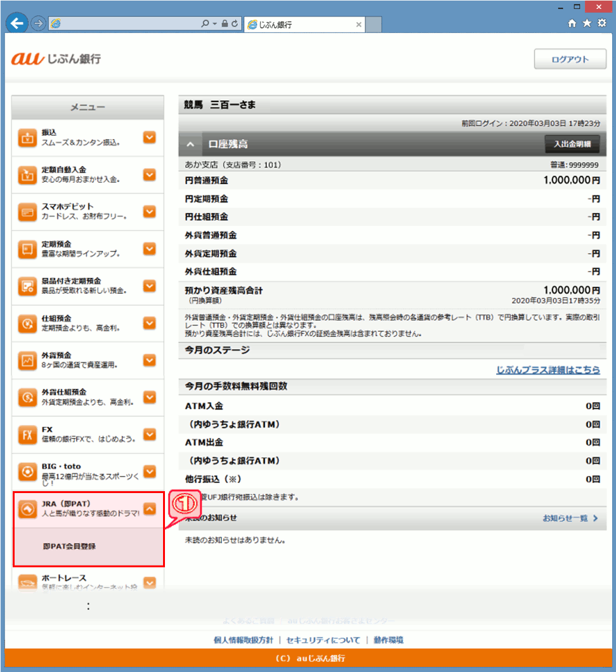Open browser home page icon
This screenshot has width=616, height=672.
(572, 23)
